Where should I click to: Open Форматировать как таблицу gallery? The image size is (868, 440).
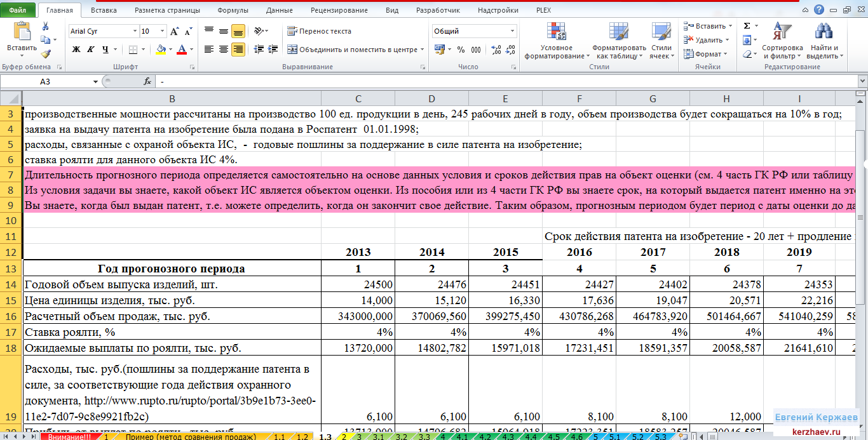tap(618, 41)
